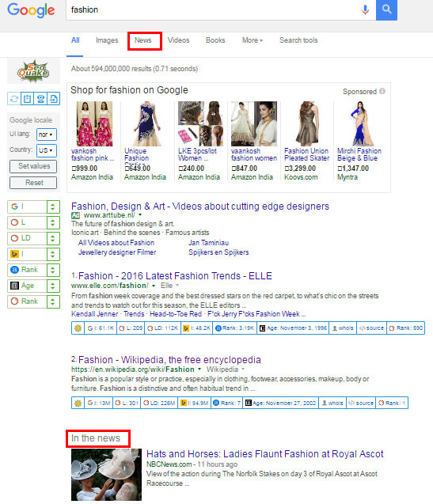Click the blue magnifier search button
433x504 pixels.
coord(386,9)
